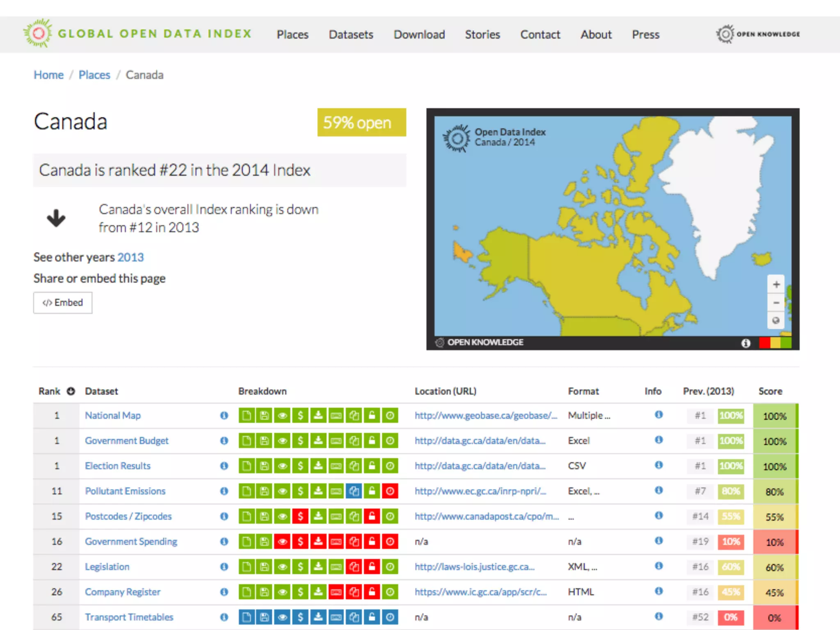Open the map info icon beside the legend
The width and height of the screenshot is (840, 630).
click(x=746, y=343)
